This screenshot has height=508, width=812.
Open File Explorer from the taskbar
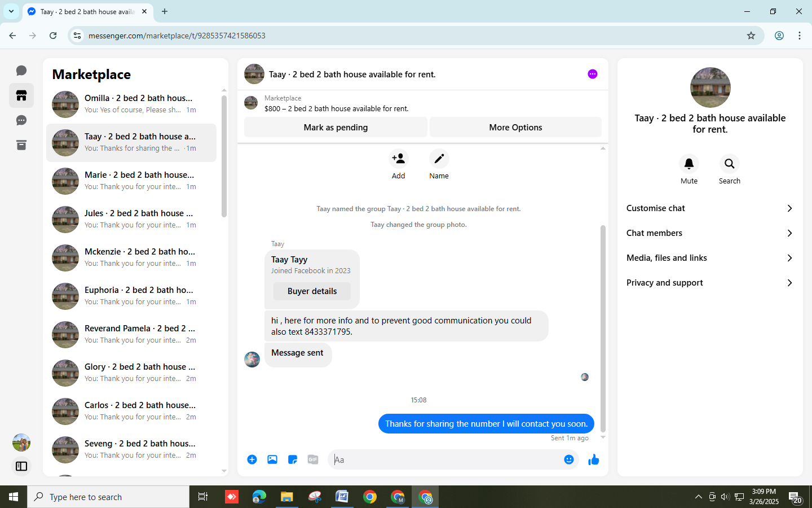point(287,497)
